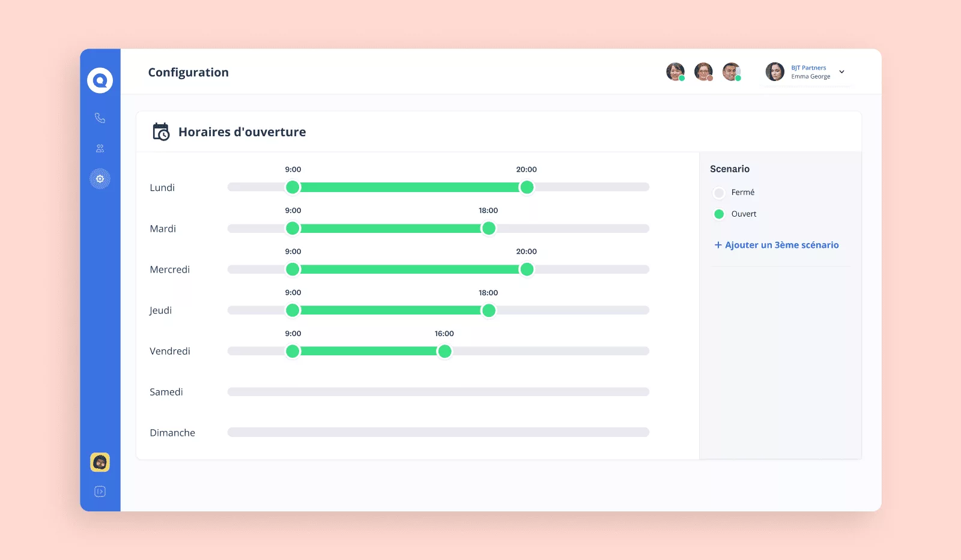Click the Mercredi day label
The height and width of the screenshot is (560, 961).
pyautogui.click(x=170, y=269)
